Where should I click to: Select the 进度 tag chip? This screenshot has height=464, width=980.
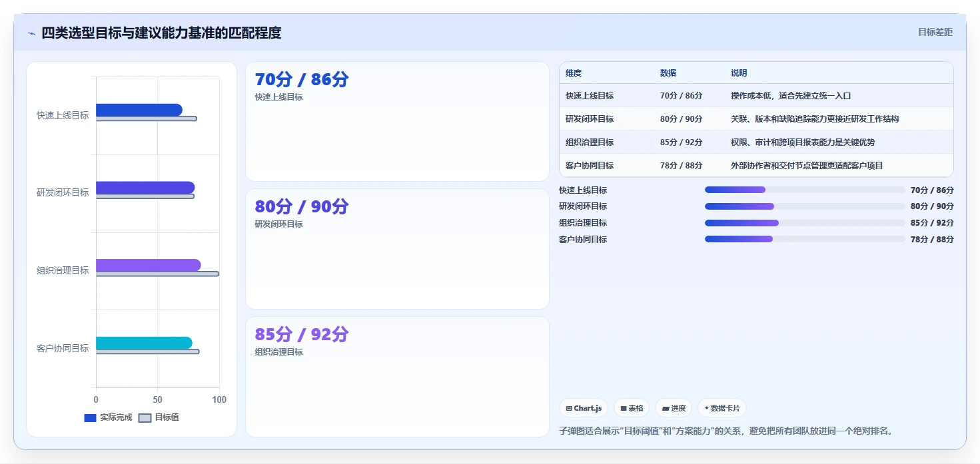pyautogui.click(x=674, y=408)
